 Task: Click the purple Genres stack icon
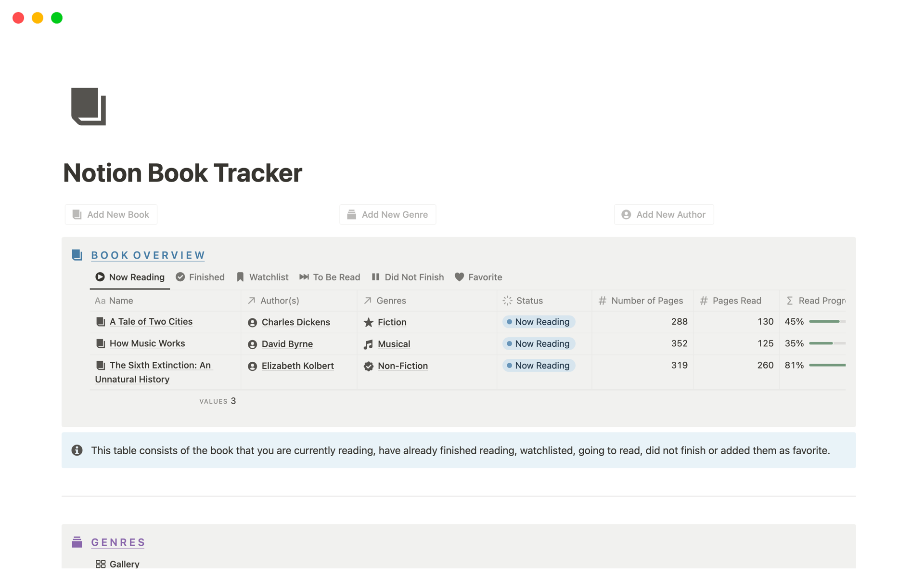click(x=77, y=542)
